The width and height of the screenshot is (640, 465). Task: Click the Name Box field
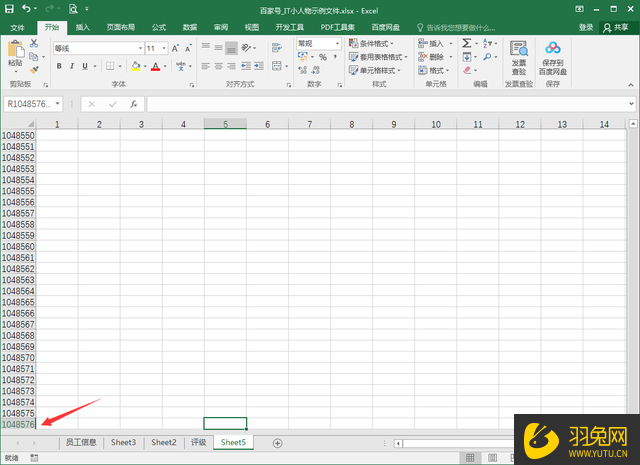pos(29,104)
